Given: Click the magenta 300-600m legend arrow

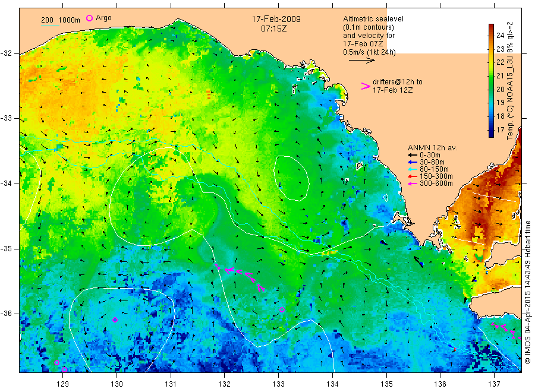Looking at the screenshot, I should (x=413, y=184).
